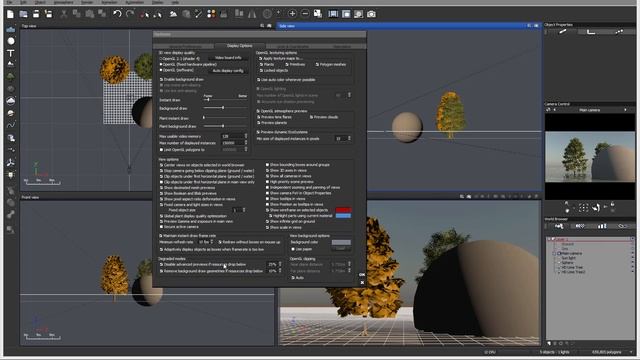Open the Main camera dropdown in Camera Control
The image size is (640, 360).
(x=589, y=110)
